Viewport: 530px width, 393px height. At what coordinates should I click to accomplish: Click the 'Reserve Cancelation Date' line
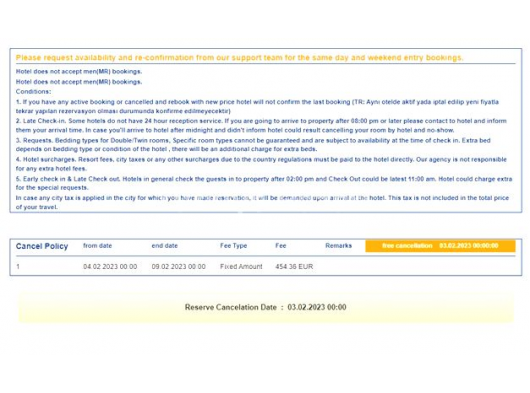coord(265,308)
